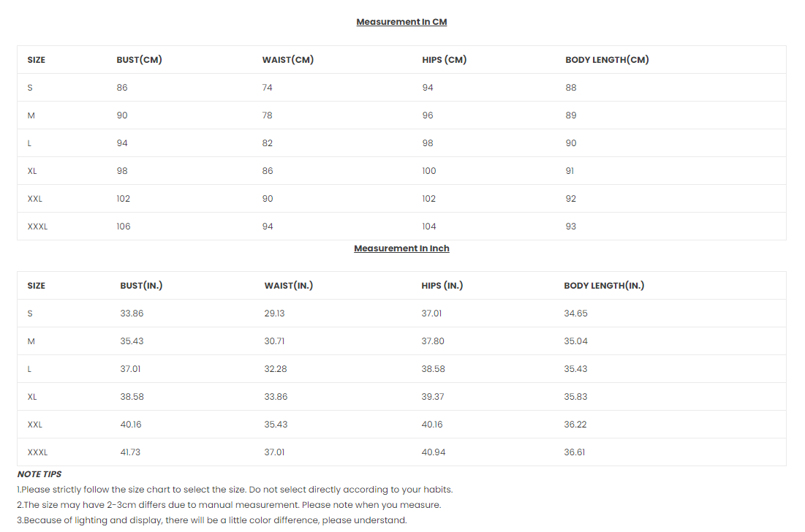This screenshot has height=532, width=805.
Task: Click hips value 100 in XL row
Action: [x=429, y=171]
